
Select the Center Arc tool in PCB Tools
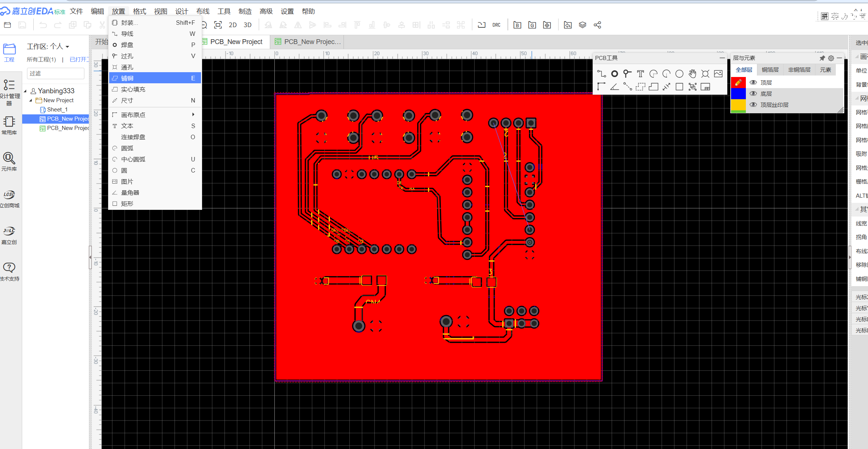pyautogui.click(x=667, y=74)
